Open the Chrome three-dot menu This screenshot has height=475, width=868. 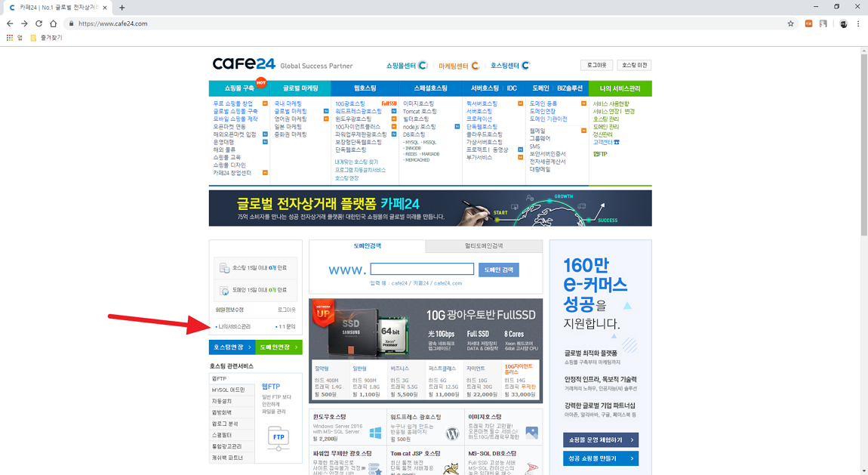point(858,24)
